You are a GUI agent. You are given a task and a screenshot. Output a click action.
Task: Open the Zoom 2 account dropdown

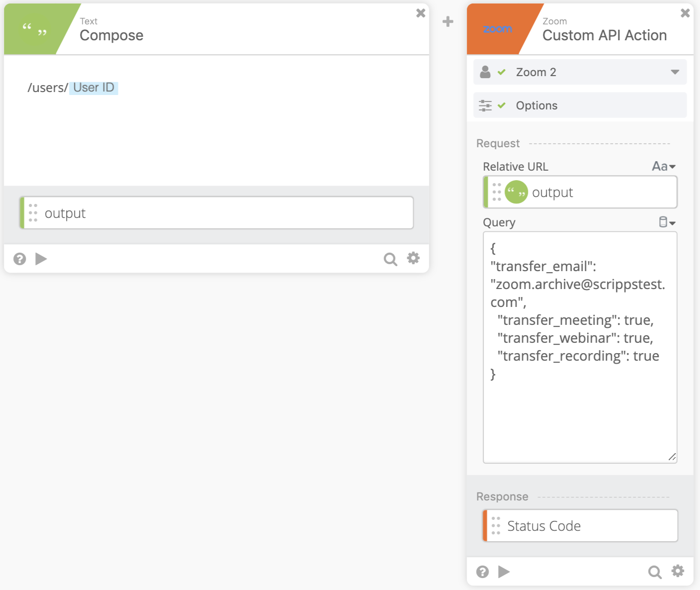pyautogui.click(x=675, y=72)
